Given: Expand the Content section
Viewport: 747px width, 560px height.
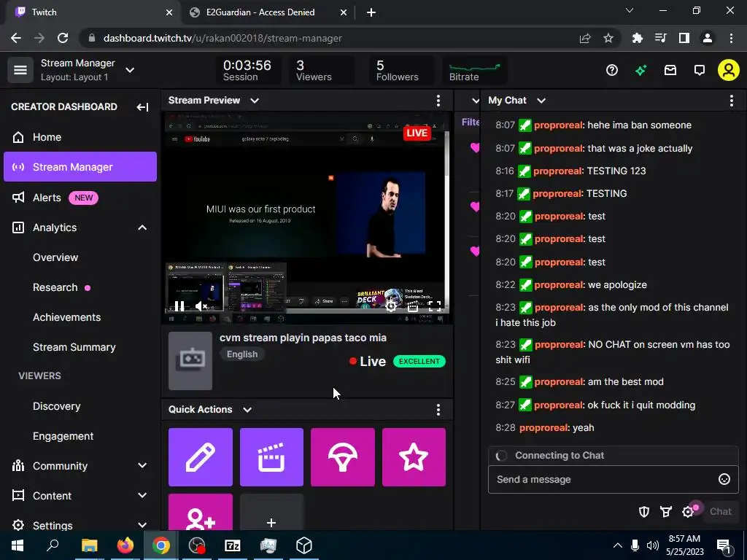Looking at the screenshot, I should click(x=142, y=496).
